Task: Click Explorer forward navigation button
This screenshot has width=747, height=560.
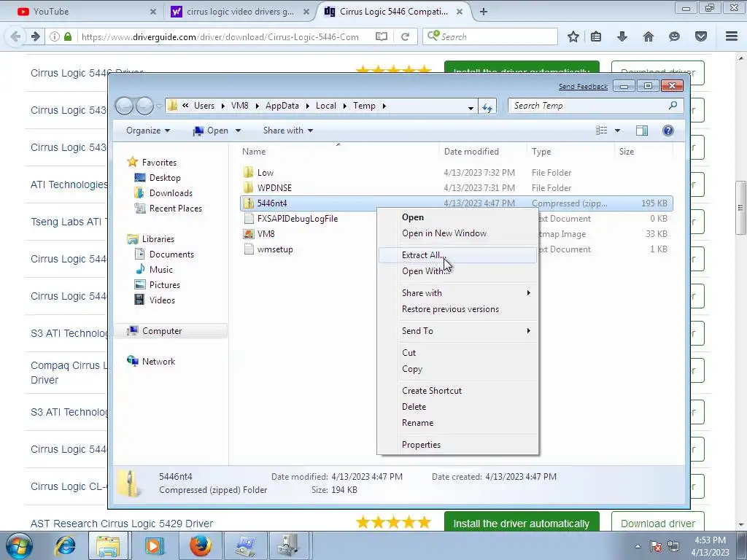Action: click(144, 106)
